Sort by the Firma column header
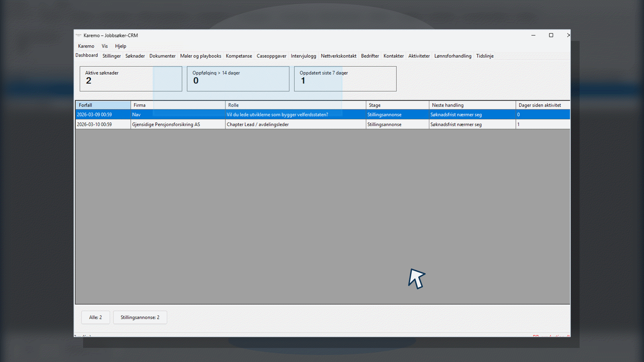This screenshot has width=644, height=362. [178, 105]
